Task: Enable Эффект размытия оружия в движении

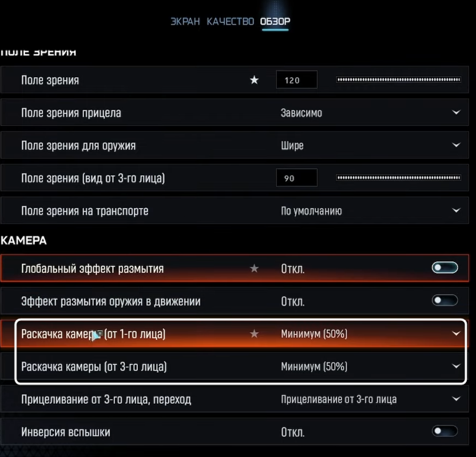Action: (x=445, y=300)
